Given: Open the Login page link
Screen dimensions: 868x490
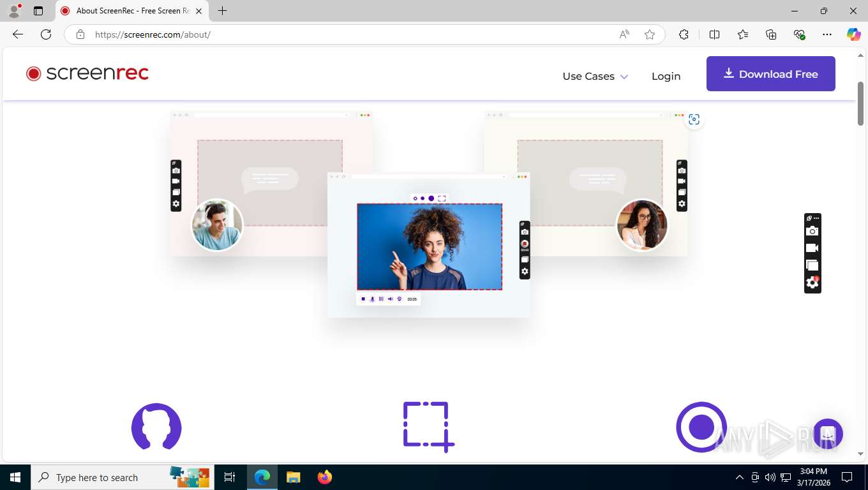Looking at the screenshot, I should tap(666, 76).
